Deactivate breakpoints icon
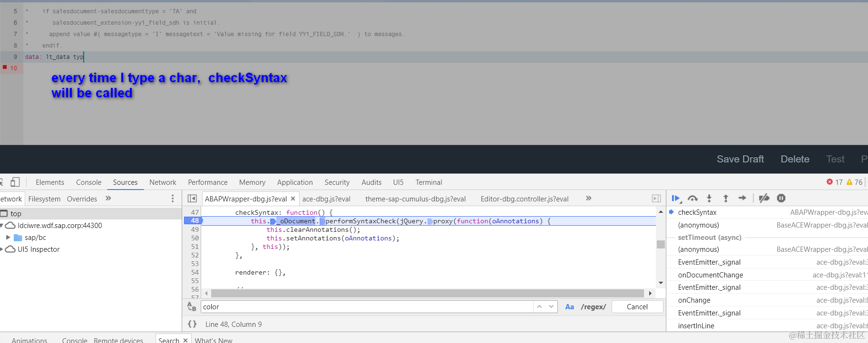The image size is (868, 343). point(764,199)
